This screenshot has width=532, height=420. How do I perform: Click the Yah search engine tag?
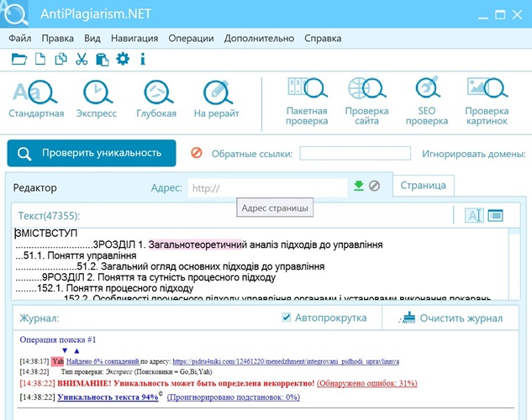coord(58,361)
